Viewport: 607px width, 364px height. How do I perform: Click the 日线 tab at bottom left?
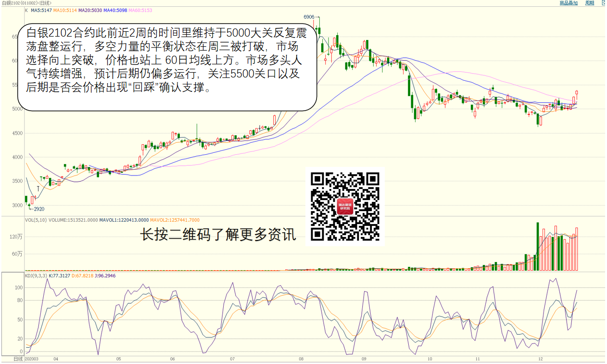[18, 359]
